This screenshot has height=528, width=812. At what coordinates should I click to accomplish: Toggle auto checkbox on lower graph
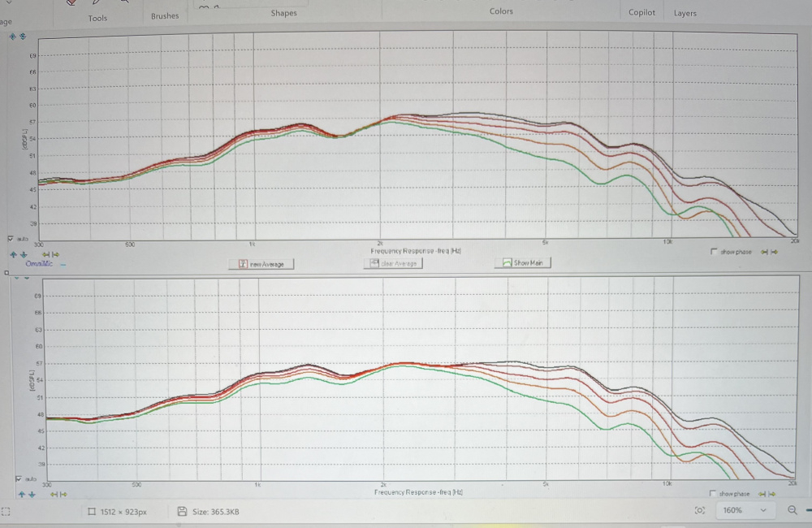pos(19,479)
